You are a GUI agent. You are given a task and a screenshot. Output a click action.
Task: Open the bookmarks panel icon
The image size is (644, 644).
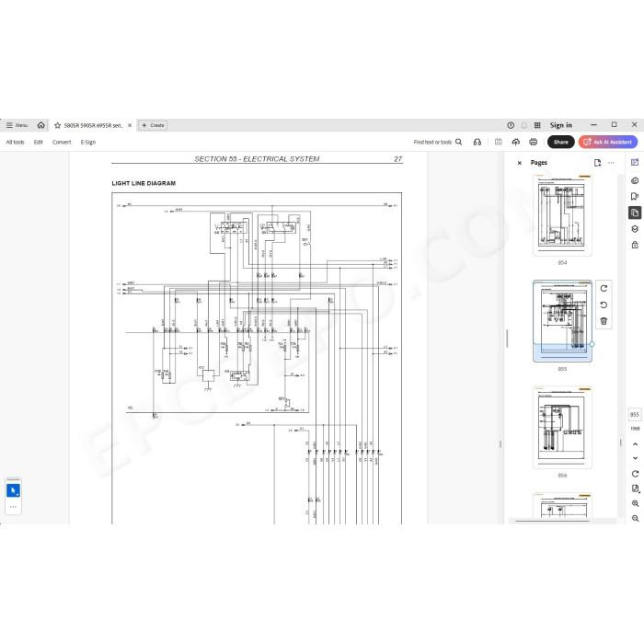pos(635,196)
